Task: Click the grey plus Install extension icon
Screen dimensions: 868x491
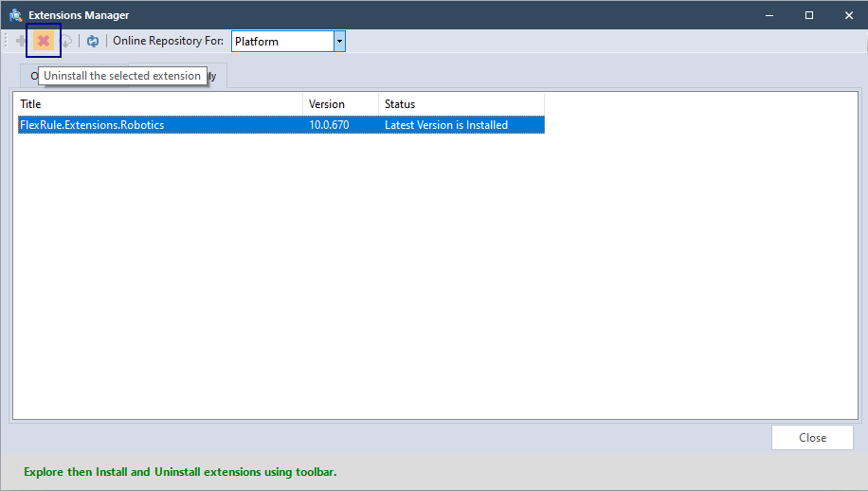Action: click(x=21, y=41)
